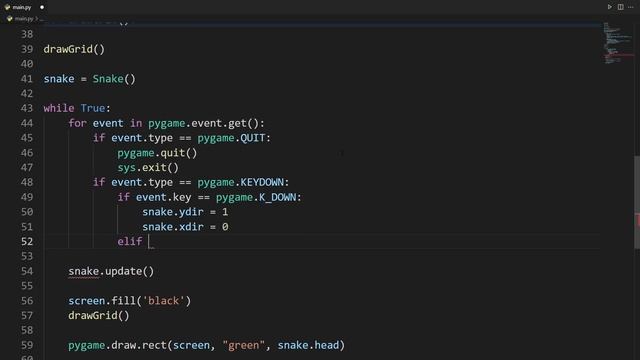Click 'sys.exit()' call
Image resolution: width=640 pixels, height=360 pixels.
(x=148, y=167)
